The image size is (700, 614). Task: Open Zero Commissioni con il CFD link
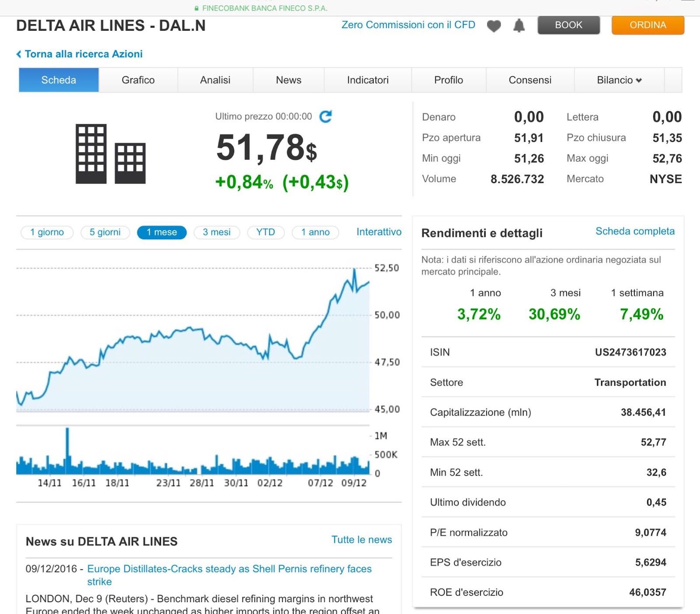(x=408, y=25)
